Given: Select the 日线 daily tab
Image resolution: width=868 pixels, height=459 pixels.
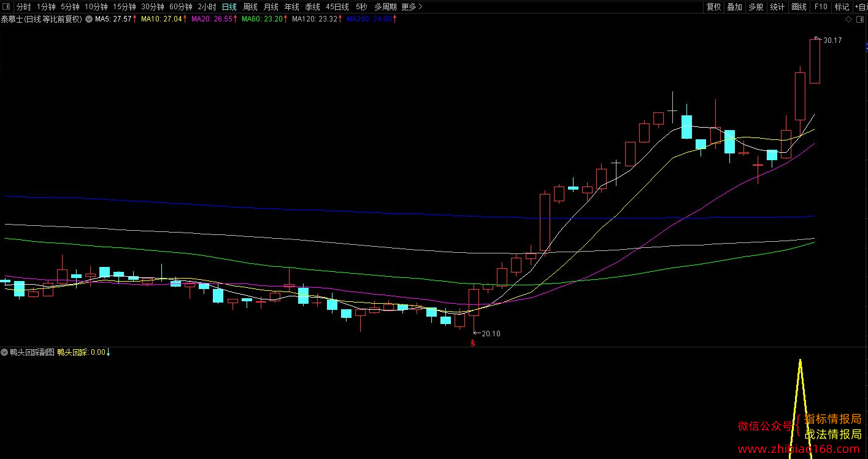Looking at the screenshot, I should tap(229, 7).
